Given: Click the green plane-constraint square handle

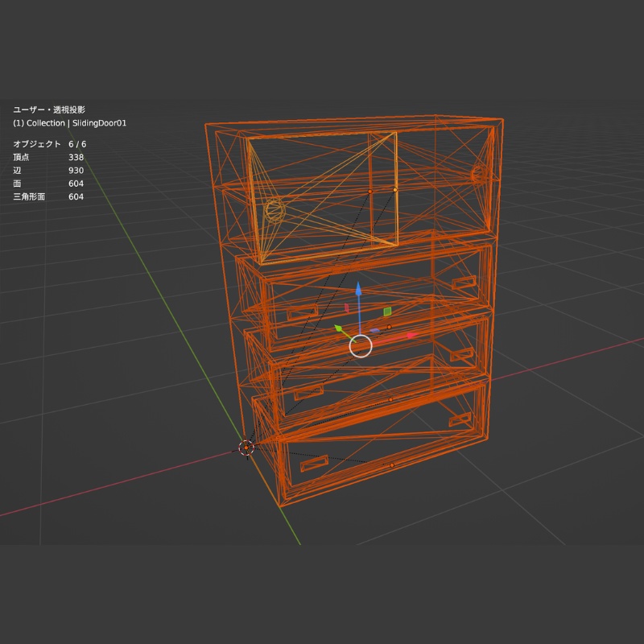Looking at the screenshot, I should click(387, 312).
